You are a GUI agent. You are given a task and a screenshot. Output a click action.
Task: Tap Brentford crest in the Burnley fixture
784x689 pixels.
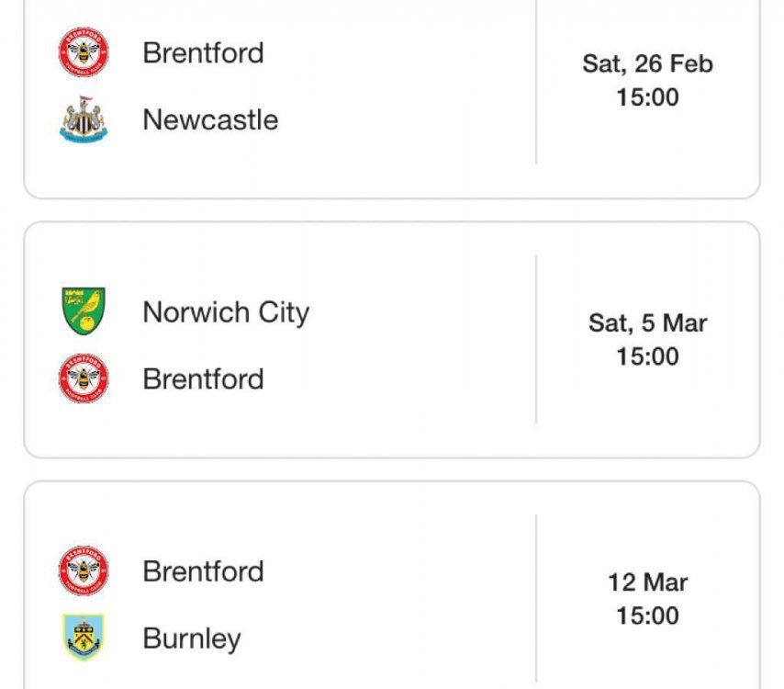coord(84,570)
